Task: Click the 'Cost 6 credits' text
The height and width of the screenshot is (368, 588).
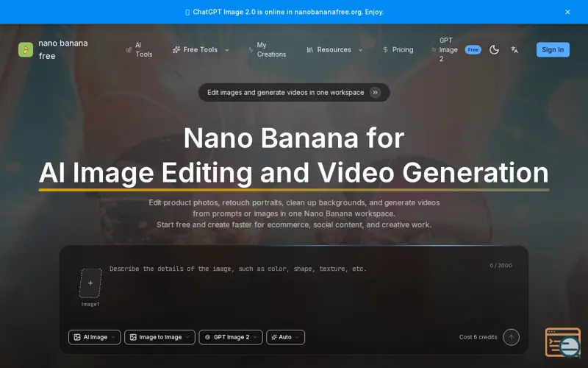Action: point(478,337)
